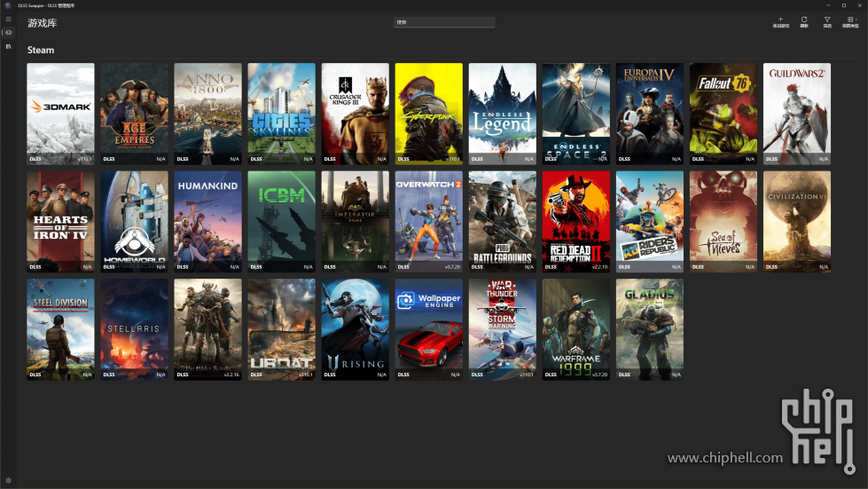Select the Endless Legend card
Image resolution: width=868 pixels, height=489 pixels.
502,114
